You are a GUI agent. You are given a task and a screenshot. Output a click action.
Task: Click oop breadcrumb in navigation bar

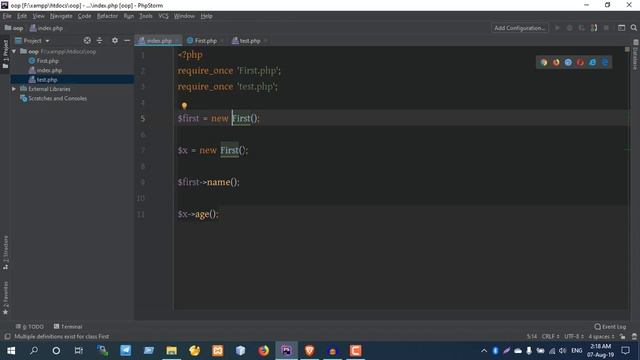pos(14,28)
